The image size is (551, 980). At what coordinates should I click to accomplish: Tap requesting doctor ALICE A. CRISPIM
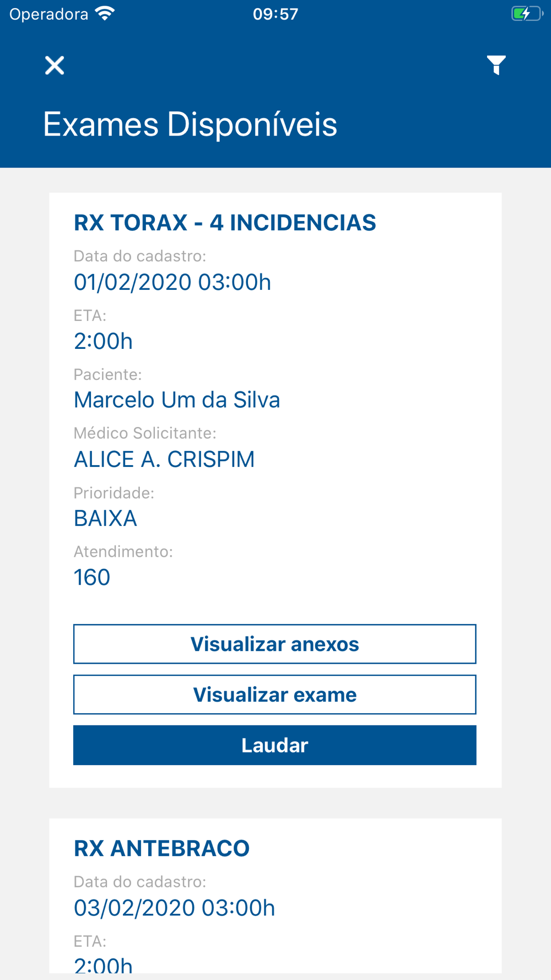click(164, 459)
